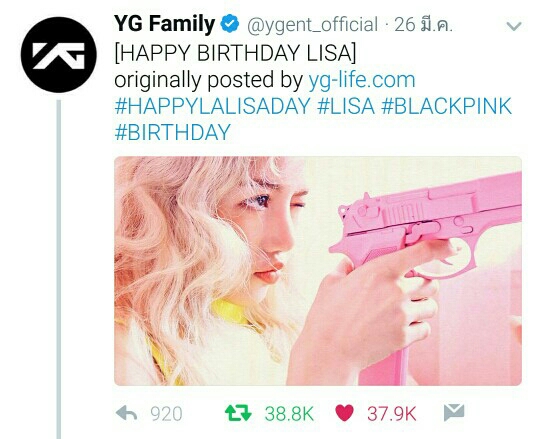Open the YG Family display name
The width and height of the screenshot is (540, 439).
tap(164, 24)
